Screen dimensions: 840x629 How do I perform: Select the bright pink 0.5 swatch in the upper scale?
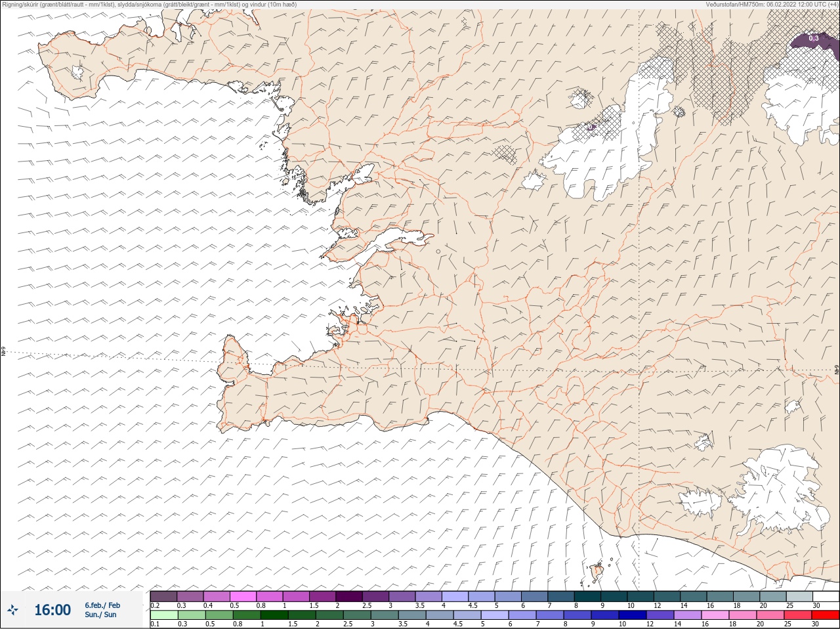click(x=243, y=596)
